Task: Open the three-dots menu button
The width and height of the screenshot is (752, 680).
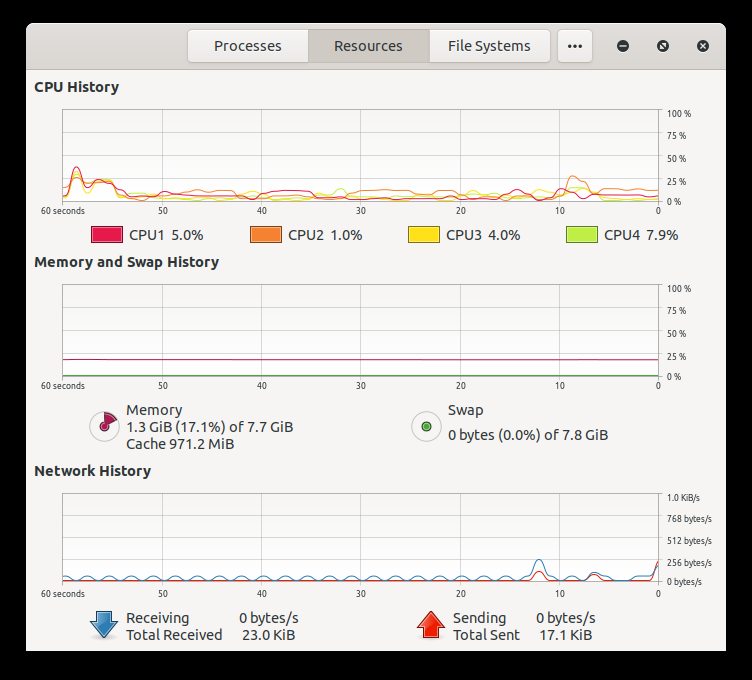Action: pos(574,46)
